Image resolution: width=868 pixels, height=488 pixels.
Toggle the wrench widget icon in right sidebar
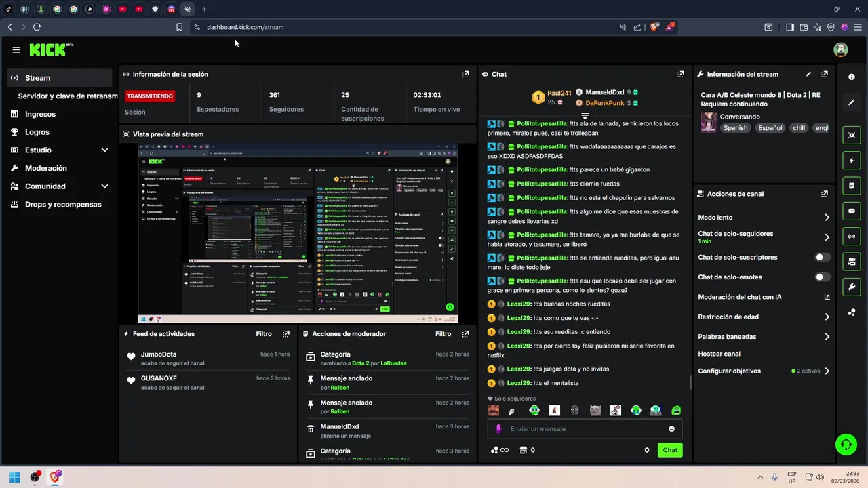pyautogui.click(x=852, y=287)
